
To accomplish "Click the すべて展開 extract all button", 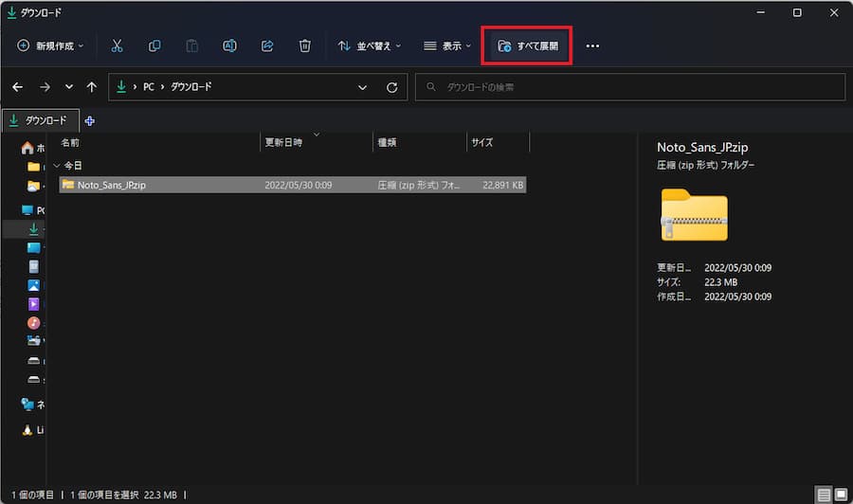I will (528, 46).
